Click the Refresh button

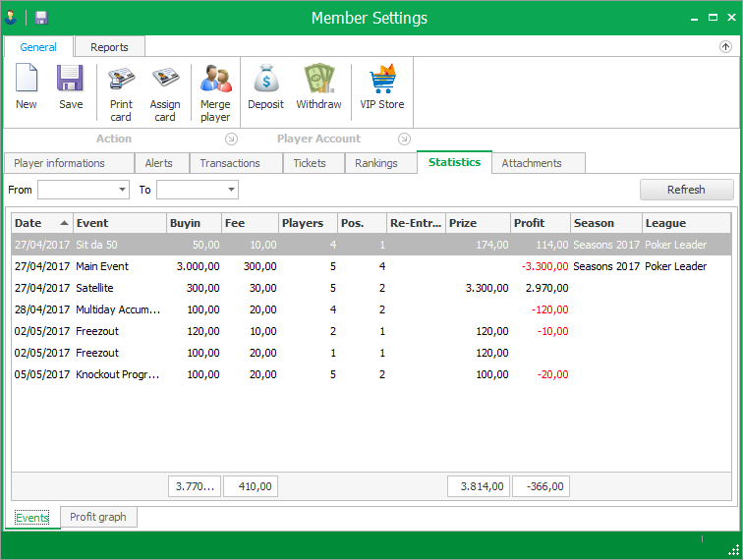click(x=686, y=190)
